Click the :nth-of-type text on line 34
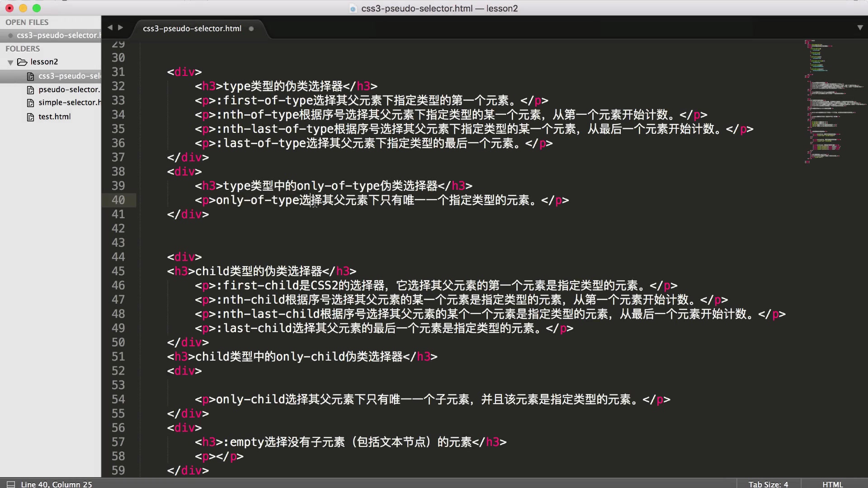 (257, 115)
